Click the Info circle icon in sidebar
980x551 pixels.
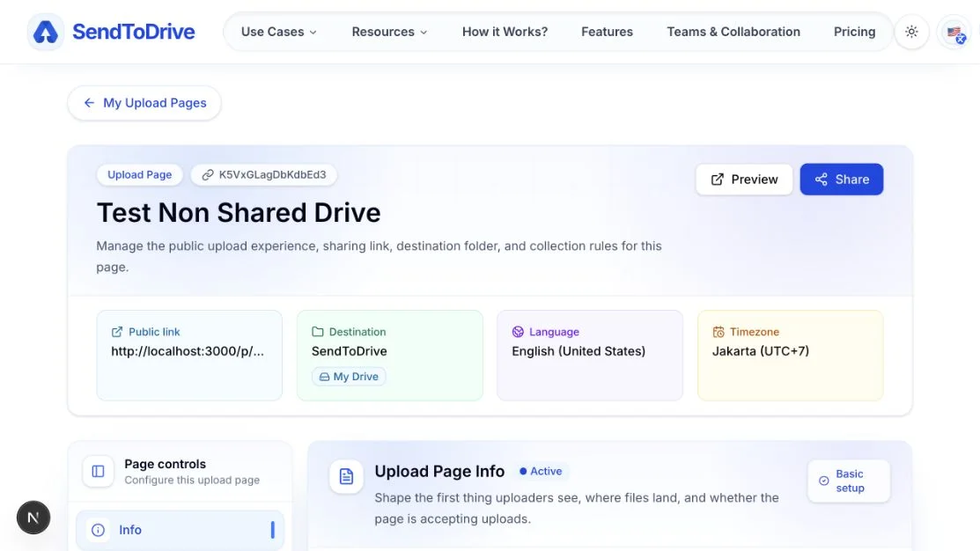click(x=98, y=530)
